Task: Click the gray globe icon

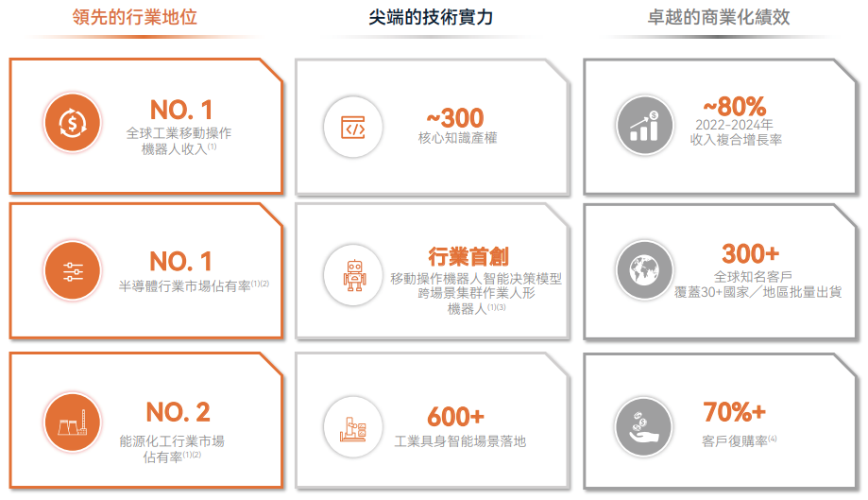Action: pos(644,270)
